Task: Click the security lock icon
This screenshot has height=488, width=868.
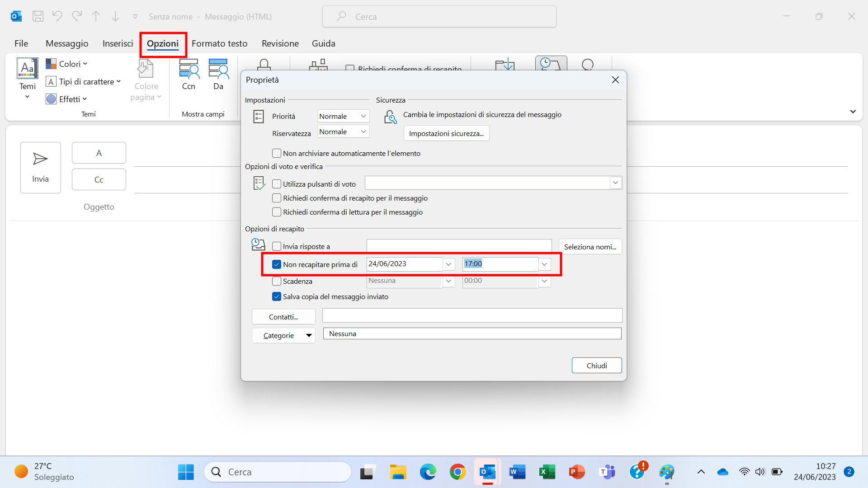Action: [390, 117]
